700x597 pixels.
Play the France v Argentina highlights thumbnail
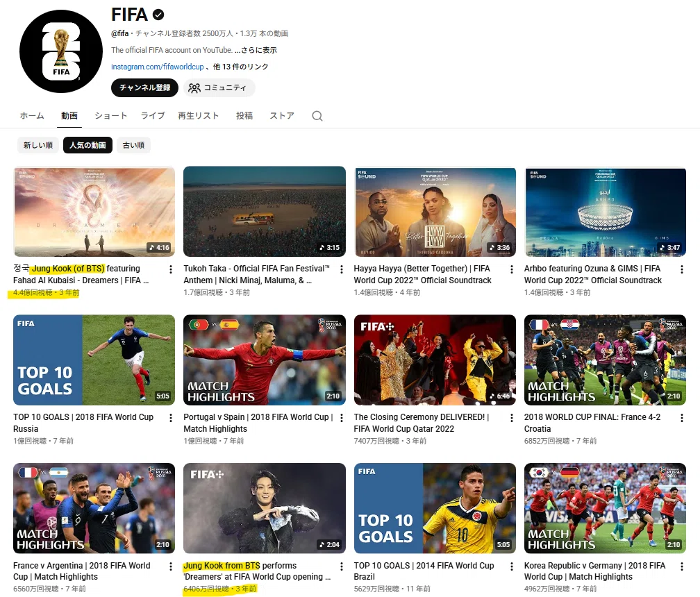(x=94, y=508)
